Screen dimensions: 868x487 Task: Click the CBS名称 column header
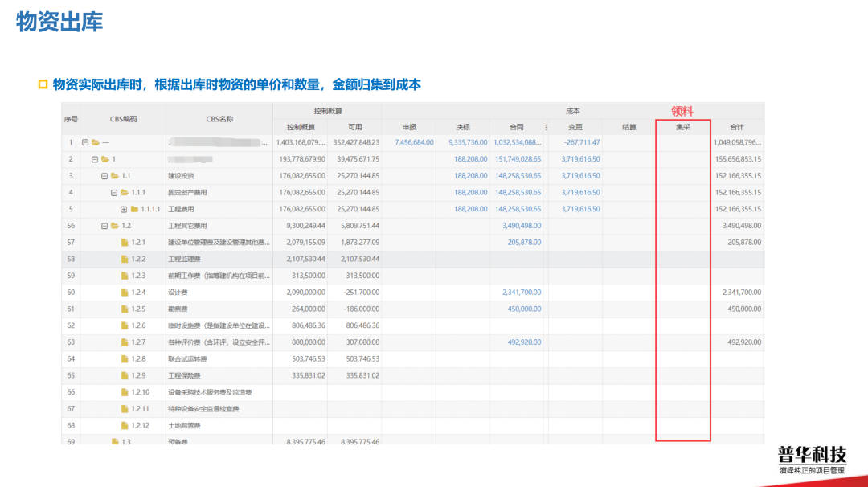click(219, 119)
